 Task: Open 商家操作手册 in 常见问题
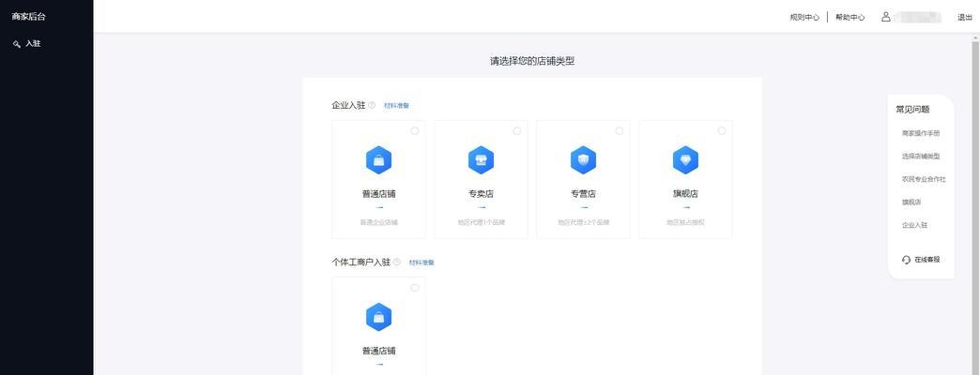pos(921,133)
